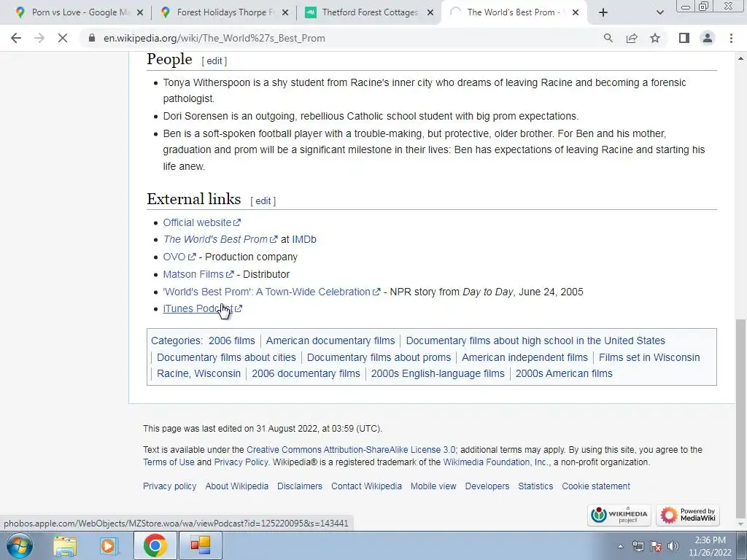Open the Disclaimers footer link
747x560 pixels.
click(x=300, y=486)
